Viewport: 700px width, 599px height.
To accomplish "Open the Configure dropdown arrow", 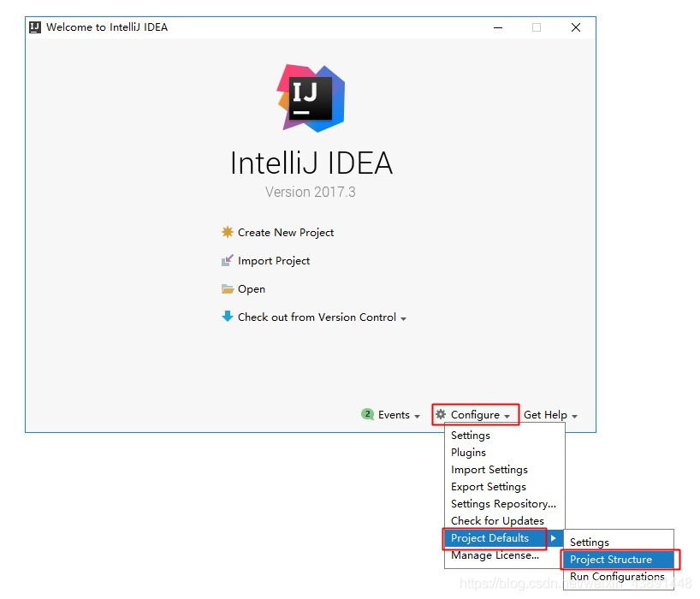I will tap(507, 416).
